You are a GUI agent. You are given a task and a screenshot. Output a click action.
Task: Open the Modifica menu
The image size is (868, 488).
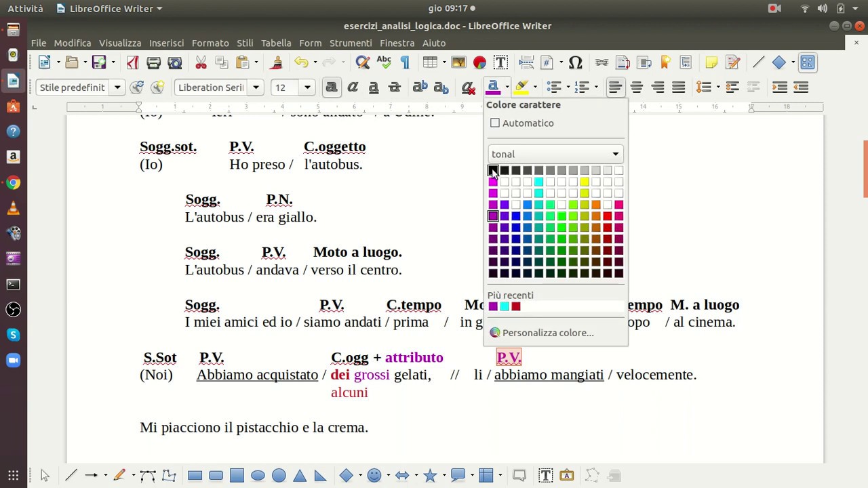(x=73, y=43)
